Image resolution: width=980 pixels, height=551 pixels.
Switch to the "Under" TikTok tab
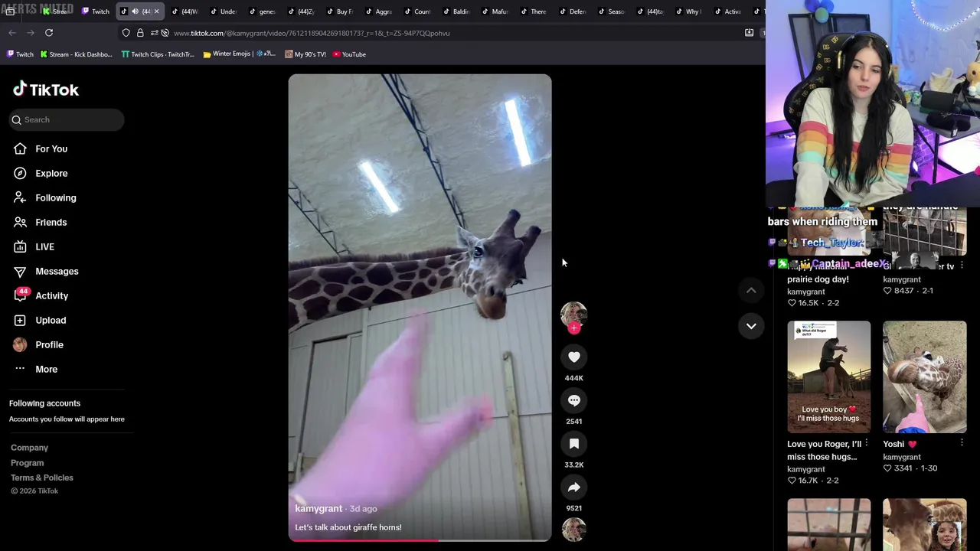[x=223, y=11]
